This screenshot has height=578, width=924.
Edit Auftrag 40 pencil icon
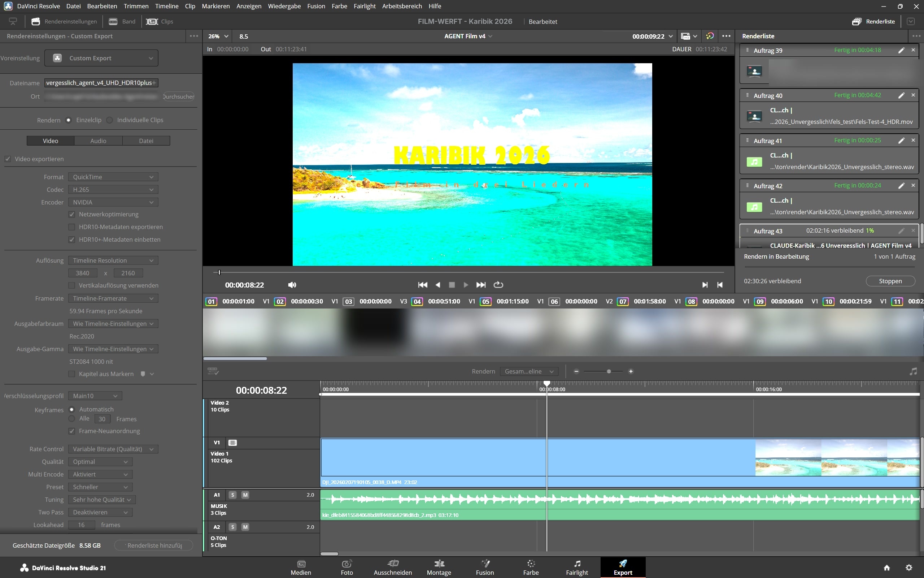pos(901,95)
